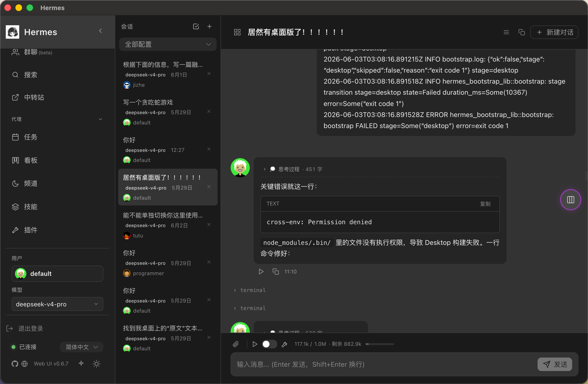
Task: Click the 新建对话 button
Action: [554, 32]
